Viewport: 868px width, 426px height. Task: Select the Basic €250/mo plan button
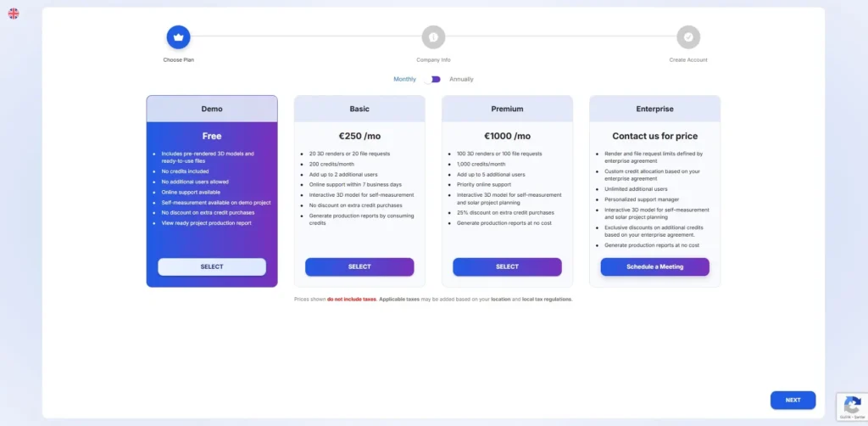pyautogui.click(x=359, y=266)
